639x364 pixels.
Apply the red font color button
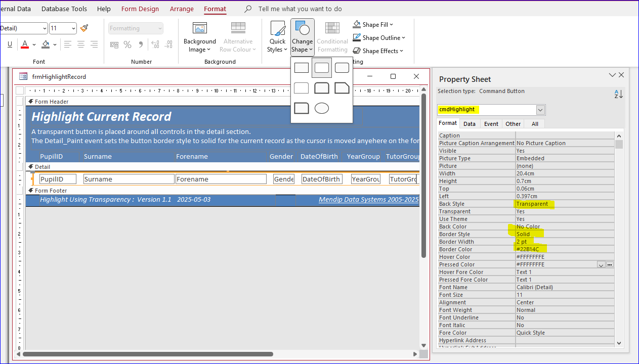[25, 44]
